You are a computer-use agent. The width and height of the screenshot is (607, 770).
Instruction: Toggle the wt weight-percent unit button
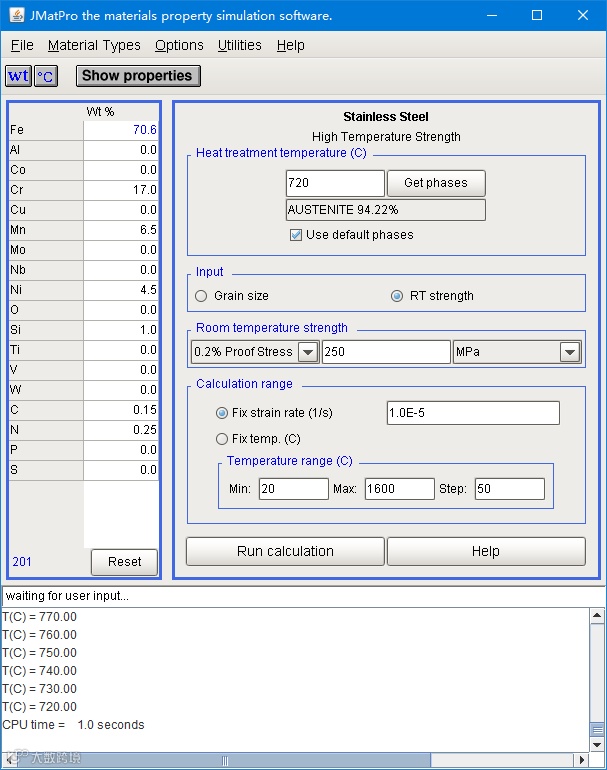19,76
